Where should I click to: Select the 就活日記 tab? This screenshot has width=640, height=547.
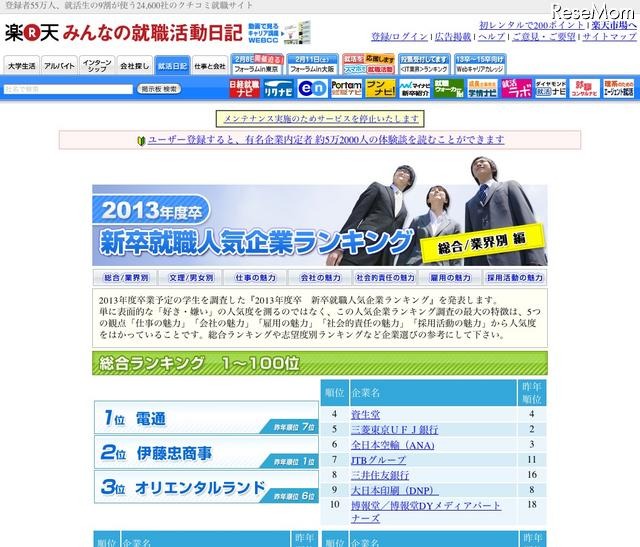coord(173,66)
